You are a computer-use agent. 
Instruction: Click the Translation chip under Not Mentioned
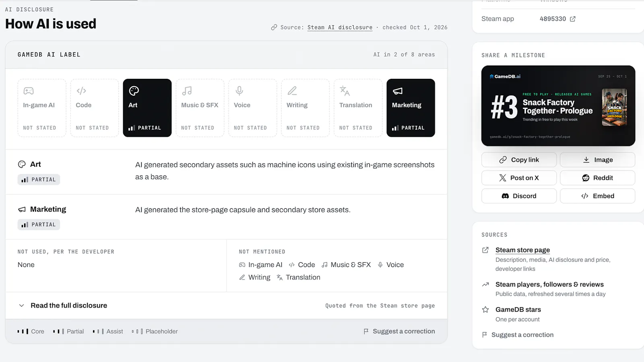tap(298, 278)
